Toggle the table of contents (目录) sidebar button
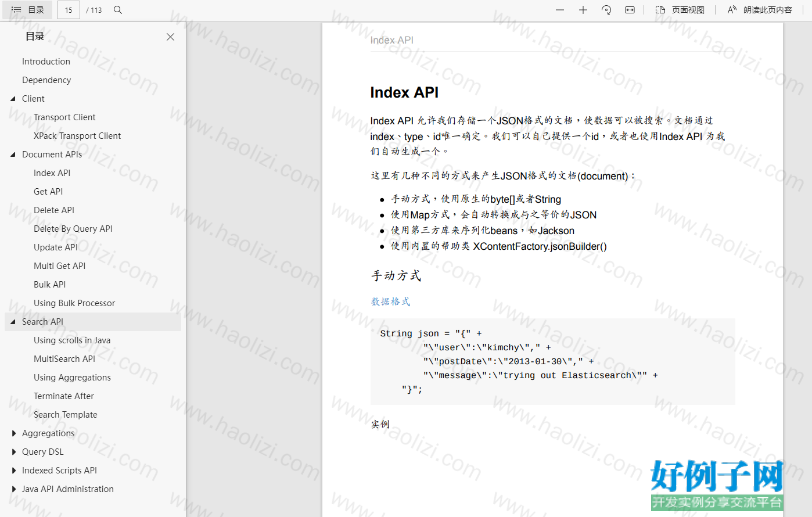 (x=28, y=10)
